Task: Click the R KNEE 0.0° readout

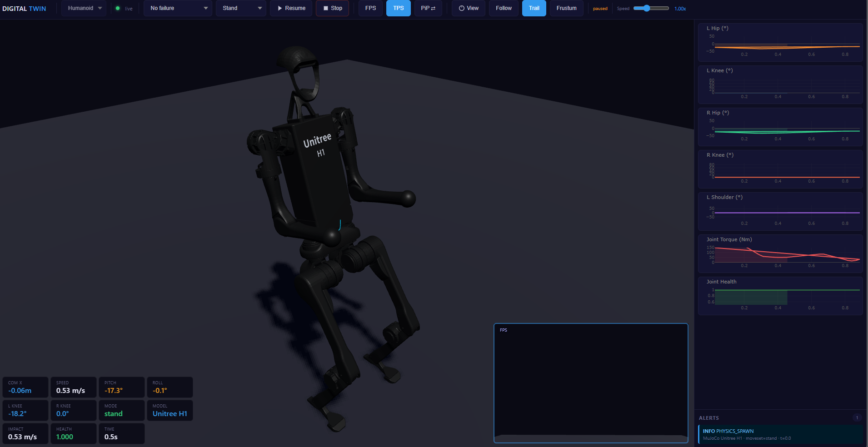Action: 74,410
